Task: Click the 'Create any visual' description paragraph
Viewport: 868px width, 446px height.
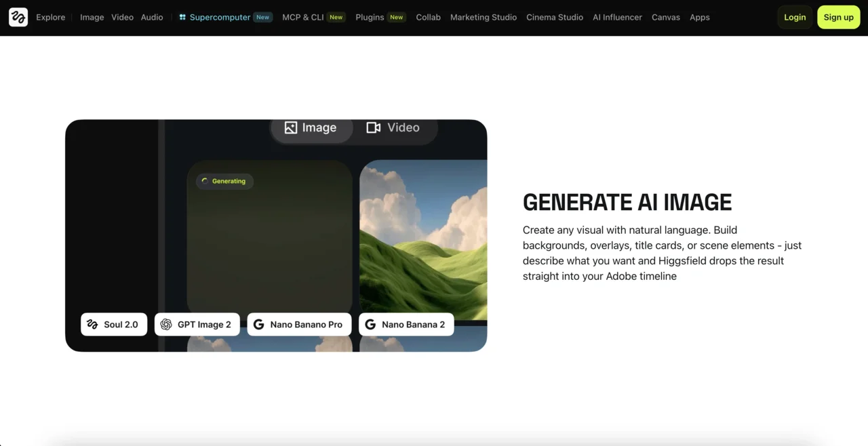Action: coord(662,253)
